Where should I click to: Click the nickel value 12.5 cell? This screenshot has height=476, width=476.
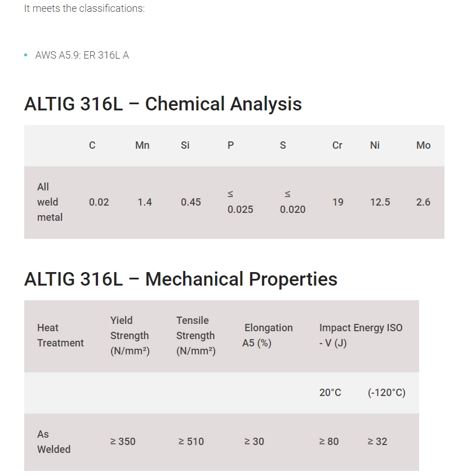[x=380, y=202]
